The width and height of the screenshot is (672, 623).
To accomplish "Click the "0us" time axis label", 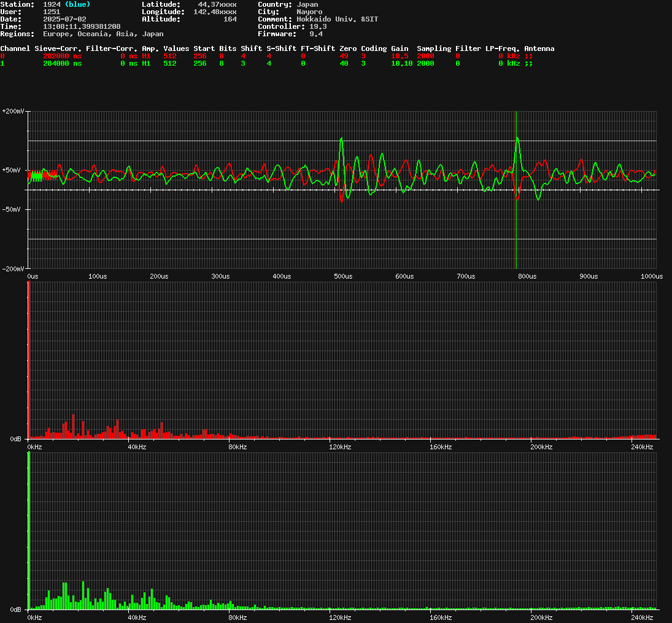I will click(x=33, y=276).
